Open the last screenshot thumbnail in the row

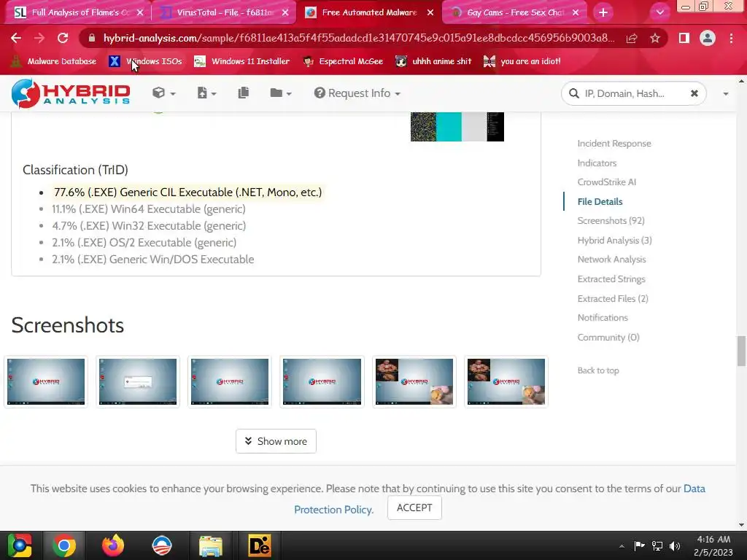(x=506, y=382)
